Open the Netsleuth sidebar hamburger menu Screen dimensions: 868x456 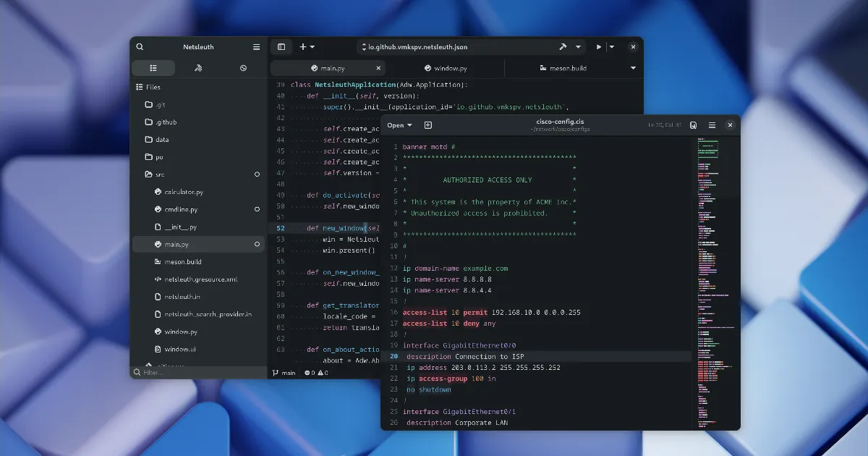(x=256, y=47)
